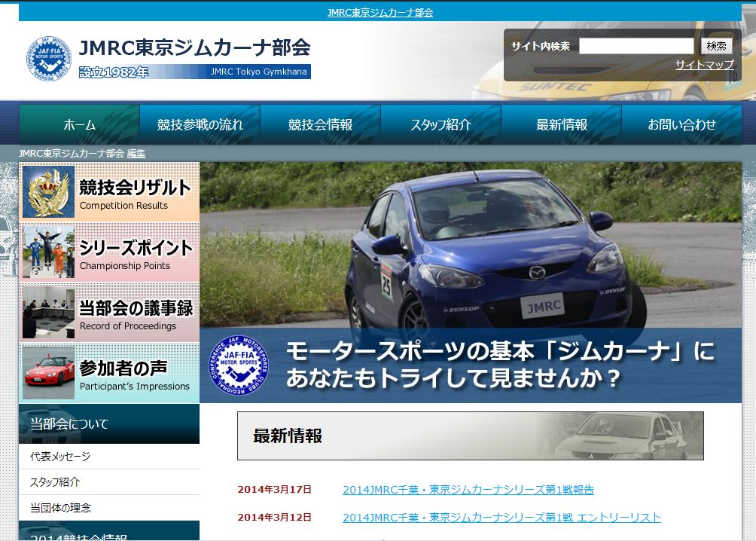The width and height of the screenshot is (756, 541).
Task: Click the Competition Results caption
Action: coord(124,206)
